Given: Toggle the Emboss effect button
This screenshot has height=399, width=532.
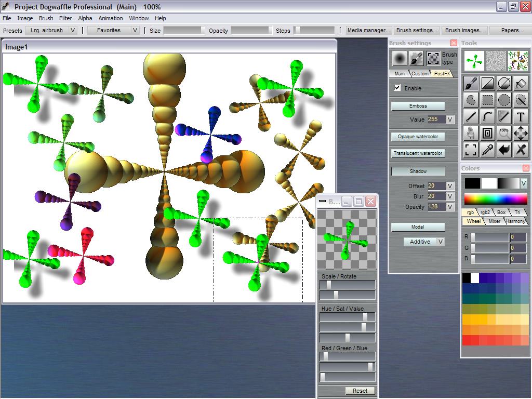Looking at the screenshot, I should (418, 106).
